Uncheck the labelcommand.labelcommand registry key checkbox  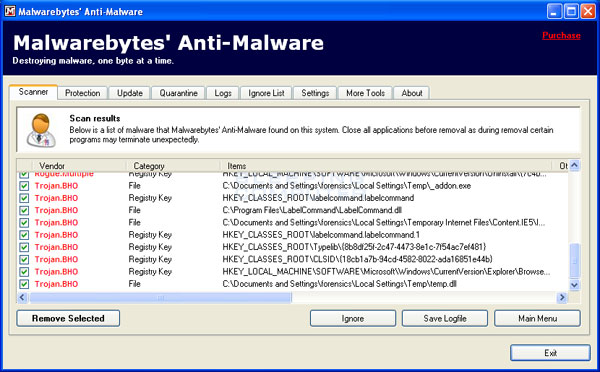(24, 198)
